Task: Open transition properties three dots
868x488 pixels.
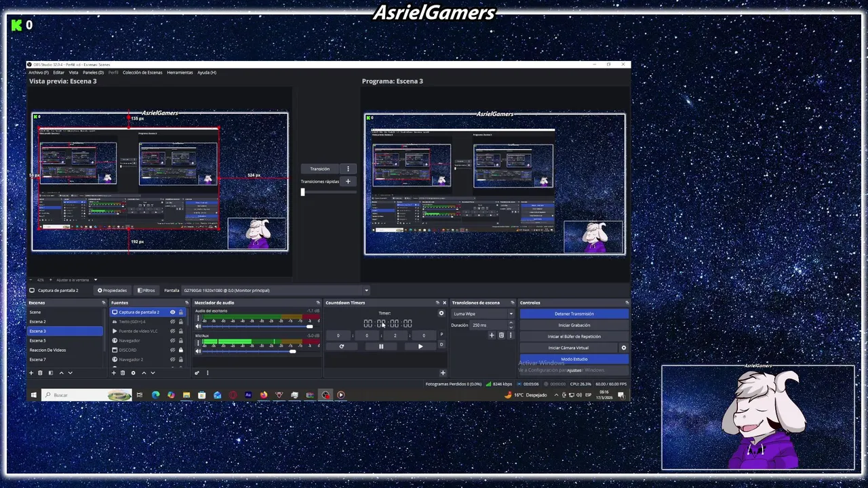Action: 511,335
